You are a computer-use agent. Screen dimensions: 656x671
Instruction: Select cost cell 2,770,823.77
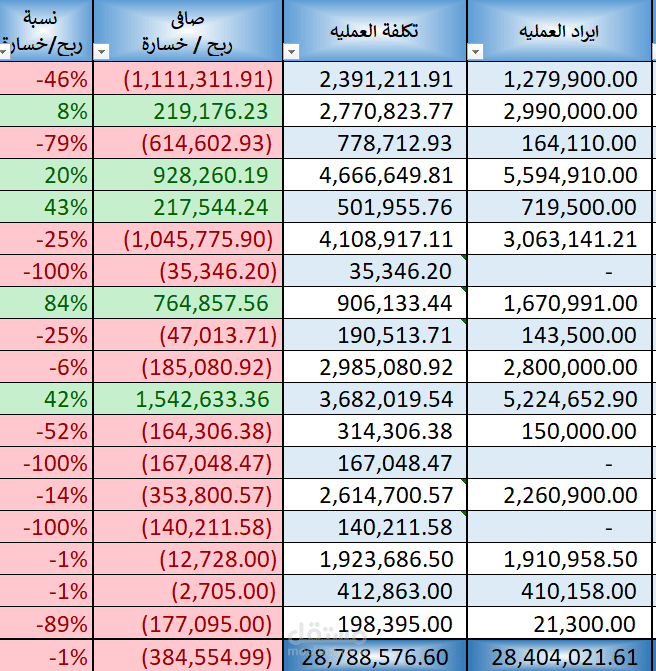(x=375, y=111)
